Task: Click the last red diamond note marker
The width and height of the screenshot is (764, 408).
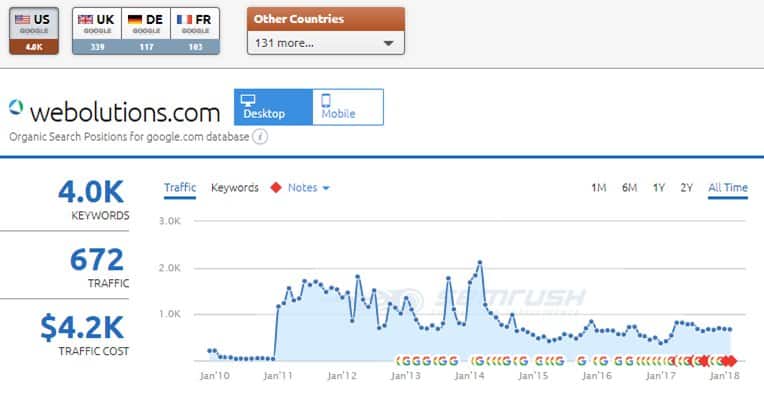Action: [x=731, y=361]
